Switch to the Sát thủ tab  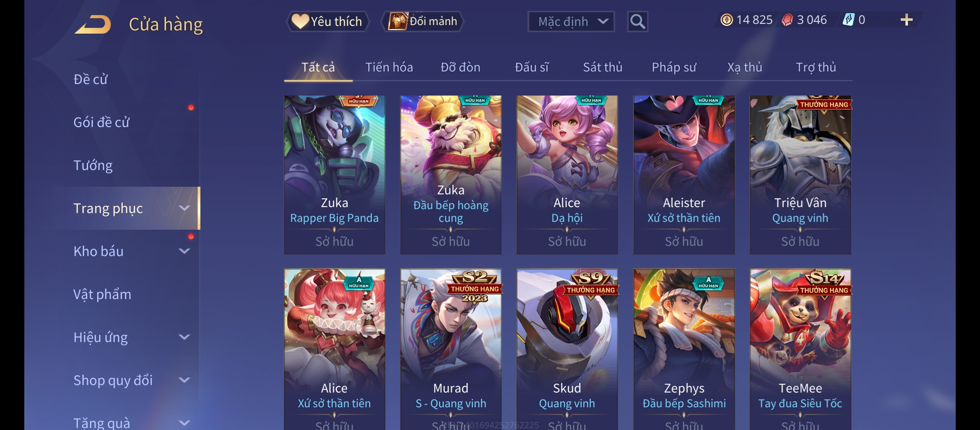tap(602, 67)
